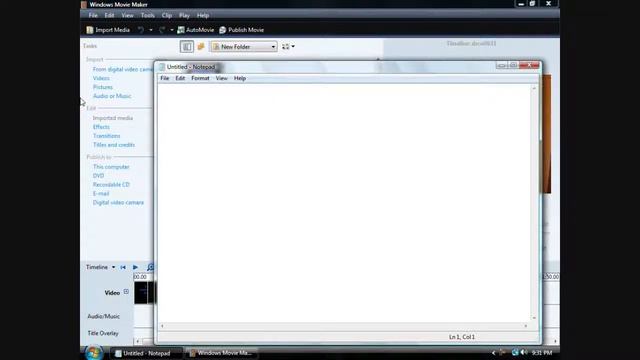Click the taskbar clock showing 9:31 PM
Viewport: 640px width, 360px height.
542,353
